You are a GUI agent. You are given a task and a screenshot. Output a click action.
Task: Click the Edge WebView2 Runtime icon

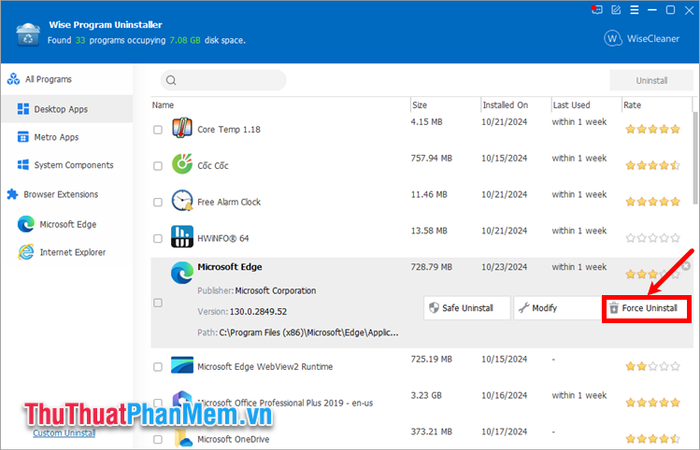coord(182,365)
